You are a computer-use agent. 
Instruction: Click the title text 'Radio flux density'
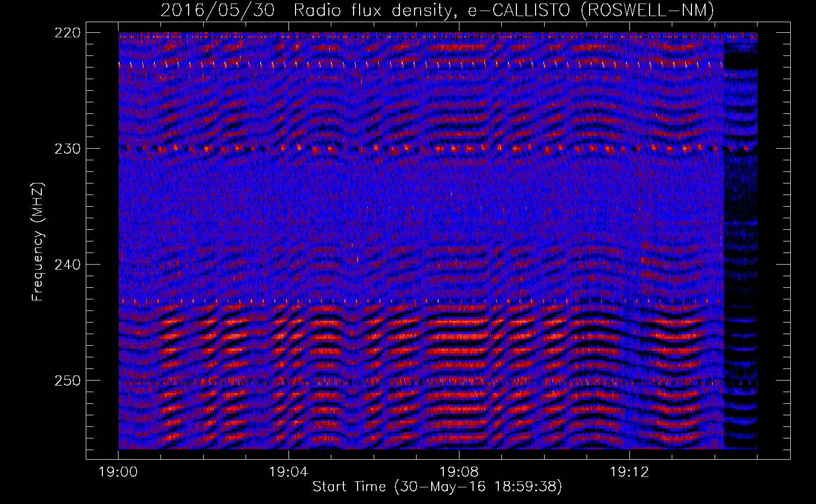(x=376, y=10)
